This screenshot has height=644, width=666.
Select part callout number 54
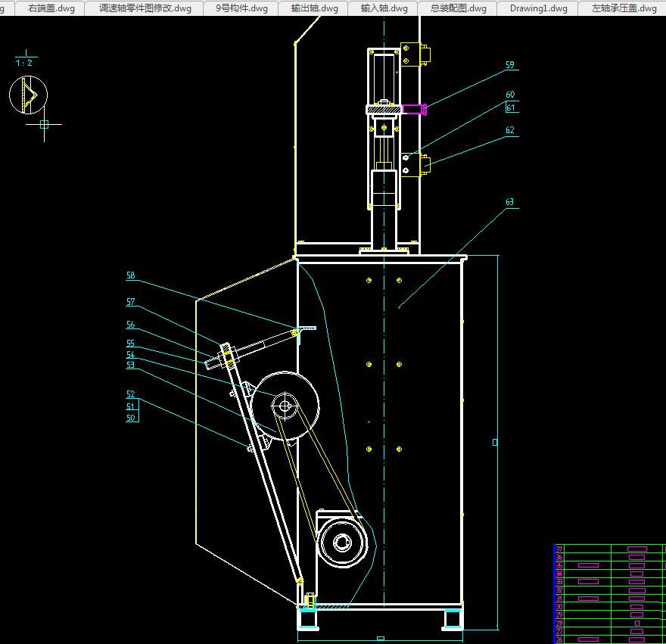pos(130,354)
